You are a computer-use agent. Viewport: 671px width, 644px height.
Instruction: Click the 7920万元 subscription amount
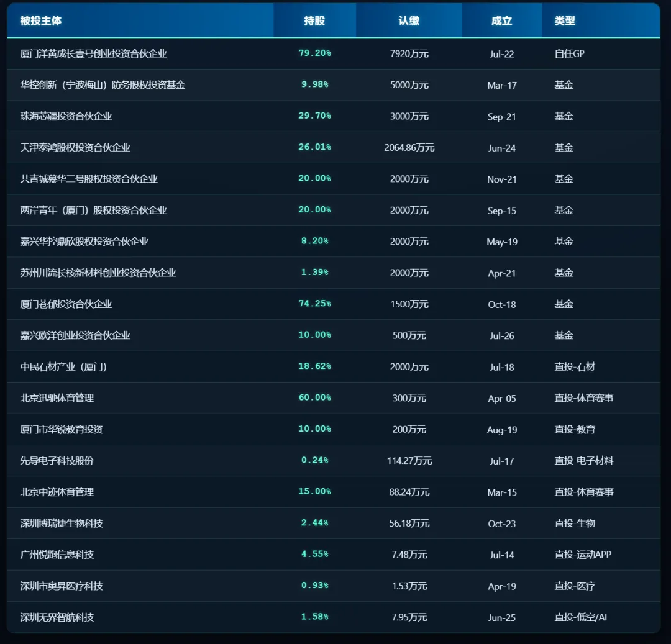pos(409,53)
